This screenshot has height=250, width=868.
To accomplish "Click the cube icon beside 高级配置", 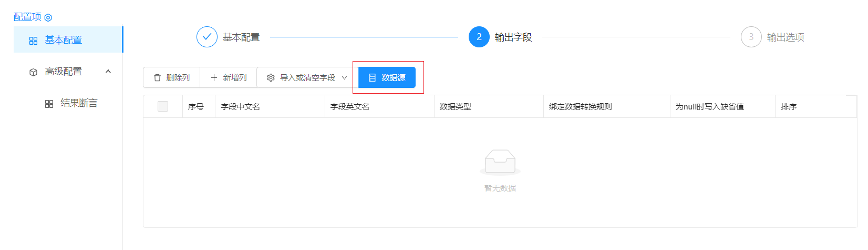I will click(x=34, y=72).
